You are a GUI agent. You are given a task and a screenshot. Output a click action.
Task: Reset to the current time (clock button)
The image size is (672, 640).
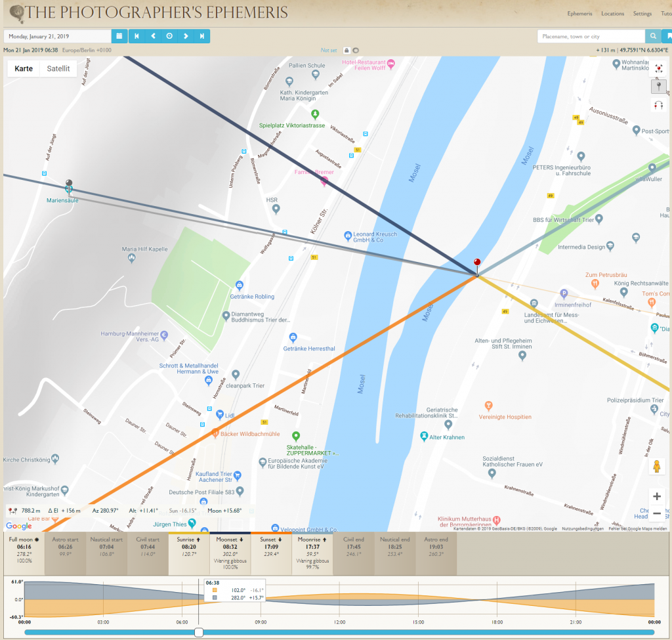(169, 36)
